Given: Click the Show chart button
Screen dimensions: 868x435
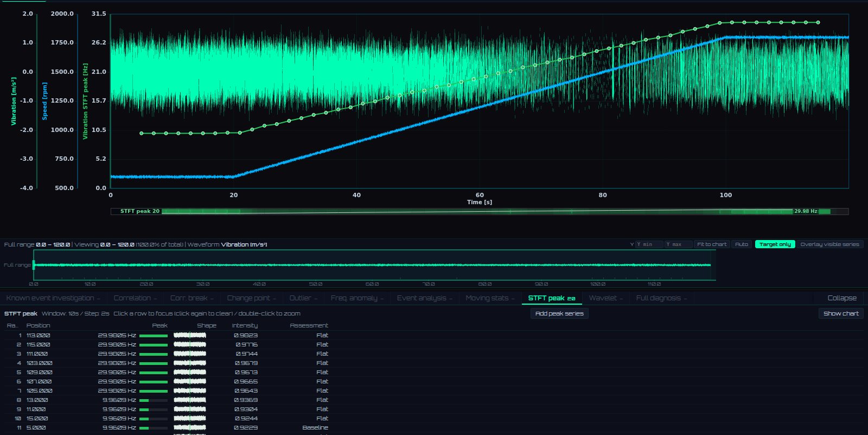Looking at the screenshot, I should point(841,313).
